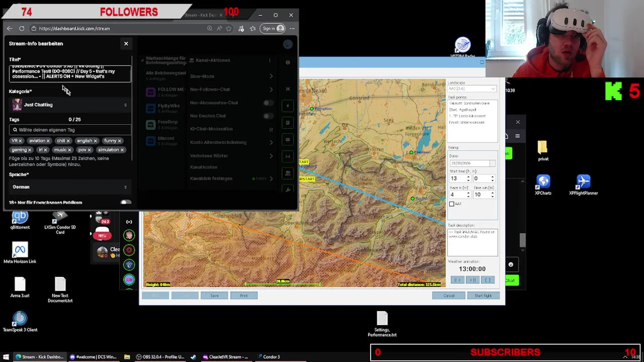The height and width of the screenshot is (362, 644).
Task: Click Cancel in the Condor flight planner
Action: point(449,296)
